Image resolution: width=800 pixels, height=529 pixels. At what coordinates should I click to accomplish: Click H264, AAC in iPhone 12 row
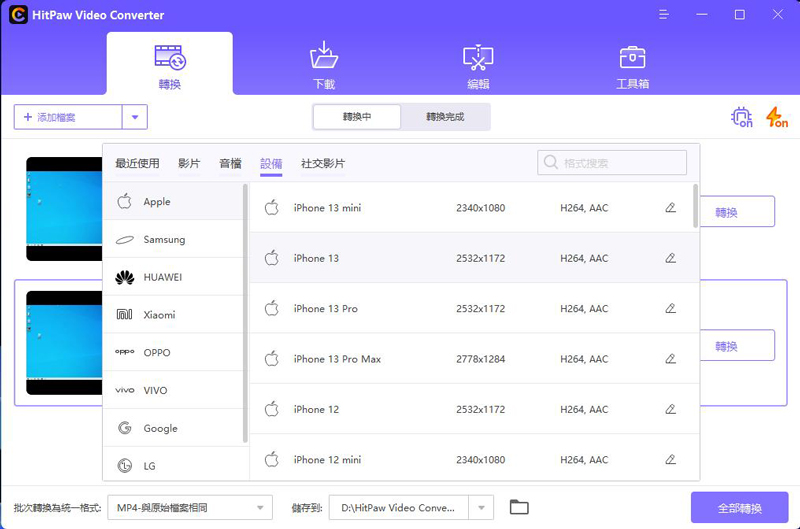pyautogui.click(x=584, y=409)
